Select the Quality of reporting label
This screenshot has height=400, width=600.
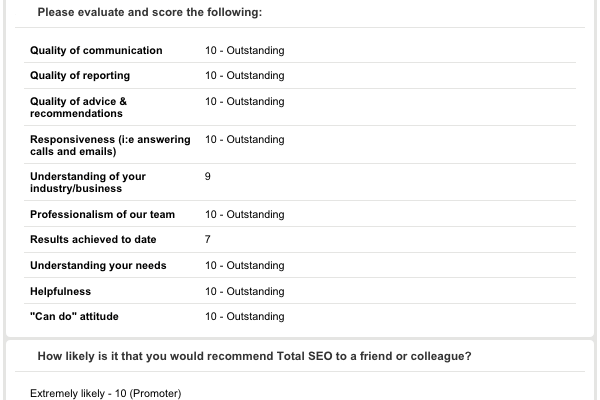(x=80, y=76)
